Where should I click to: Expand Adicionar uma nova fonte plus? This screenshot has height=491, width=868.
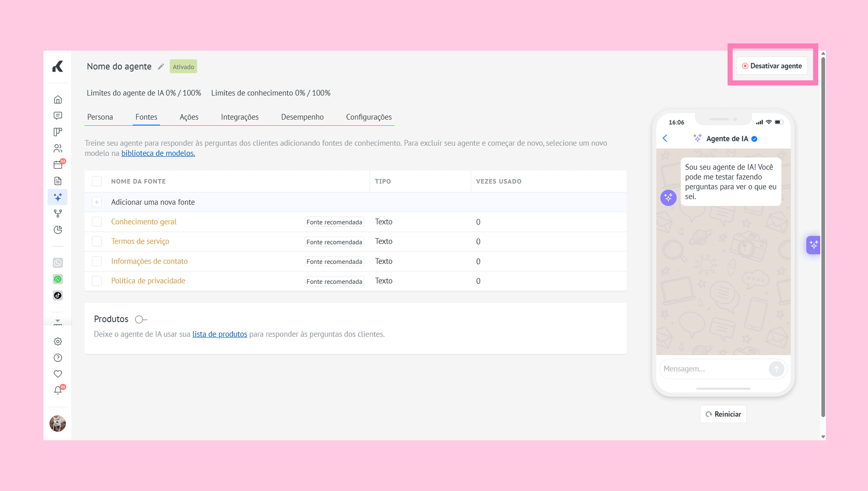[x=97, y=202]
